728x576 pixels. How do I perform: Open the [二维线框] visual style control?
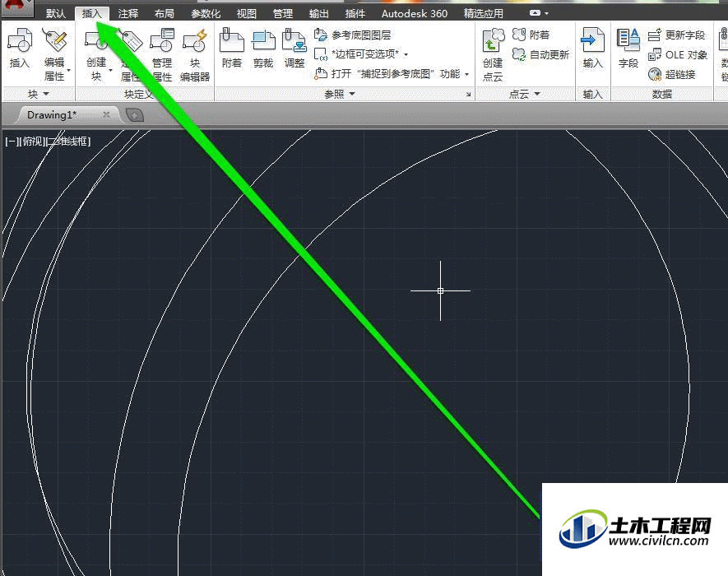[68, 142]
